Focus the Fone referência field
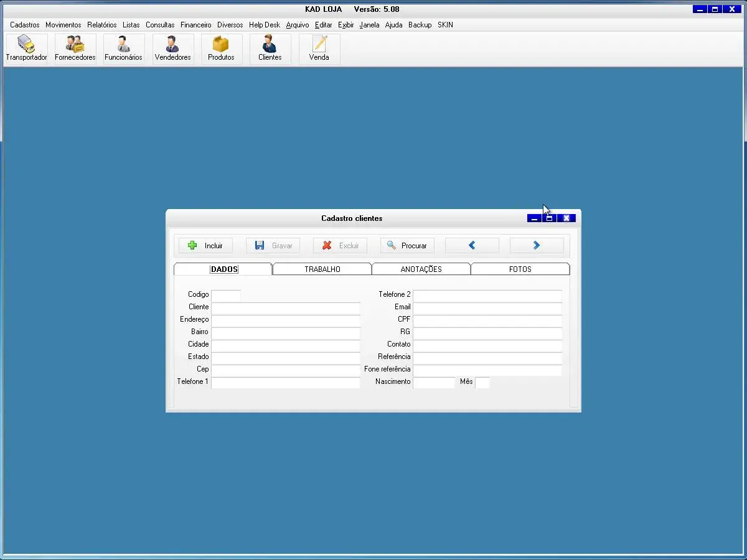Viewport: 747px width, 560px height. pos(487,370)
